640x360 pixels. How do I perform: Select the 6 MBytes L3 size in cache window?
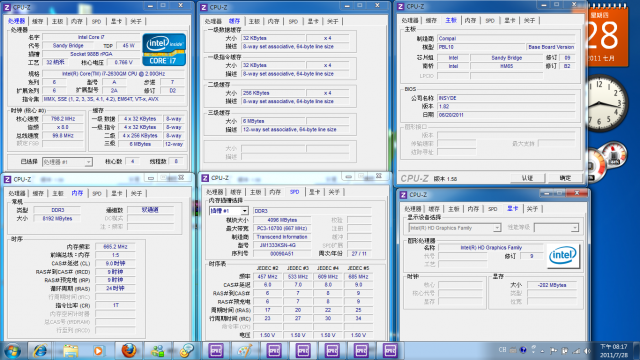[x=273, y=121]
